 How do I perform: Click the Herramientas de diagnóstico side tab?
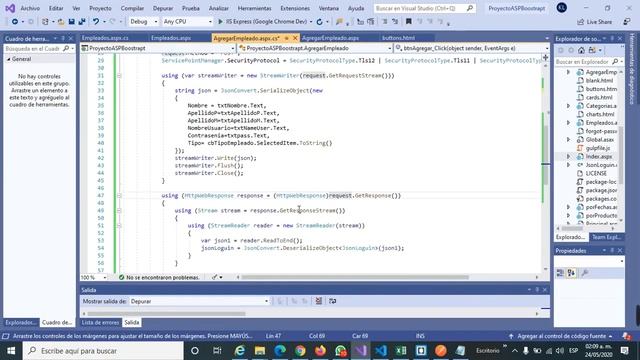click(632, 69)
